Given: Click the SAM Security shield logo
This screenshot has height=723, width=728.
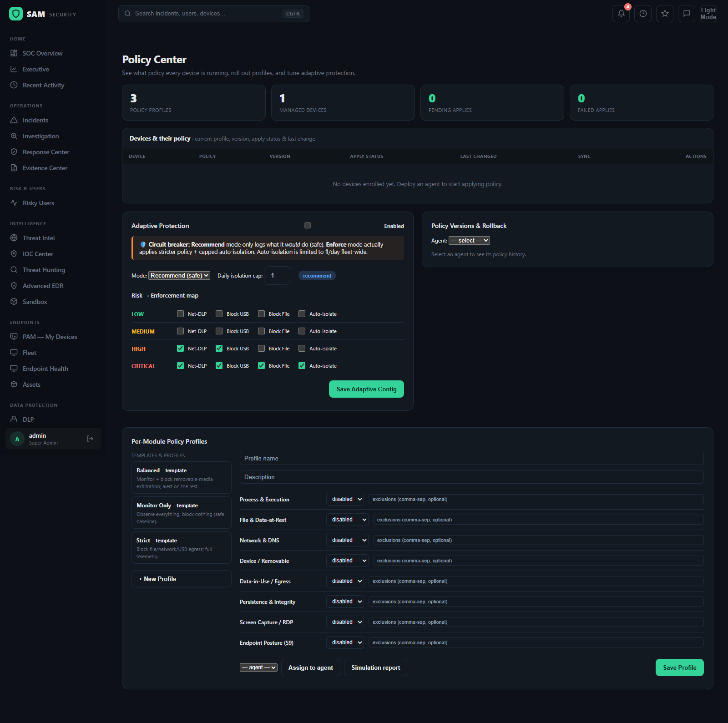Looking at the screenshot, I should click(16, 14).
